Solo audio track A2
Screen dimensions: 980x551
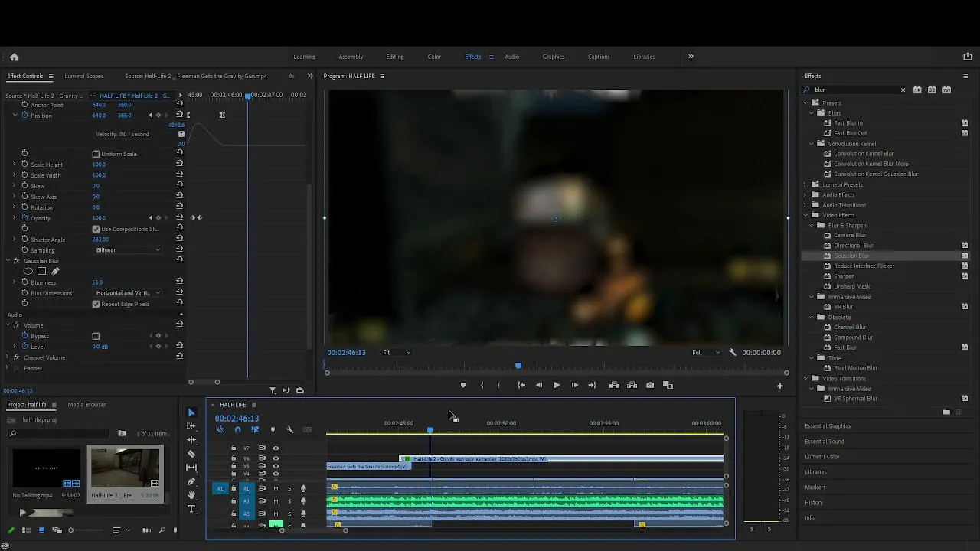pos(289,501)
